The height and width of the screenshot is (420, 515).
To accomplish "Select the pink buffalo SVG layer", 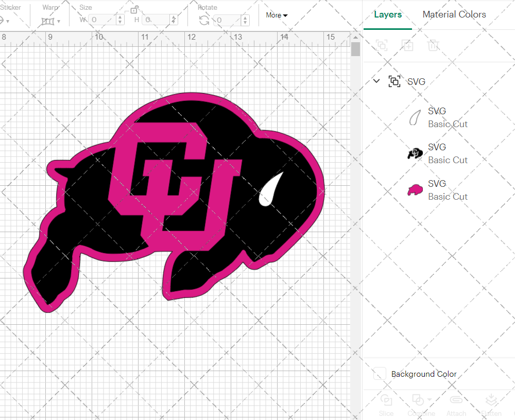I will [439, 190].
